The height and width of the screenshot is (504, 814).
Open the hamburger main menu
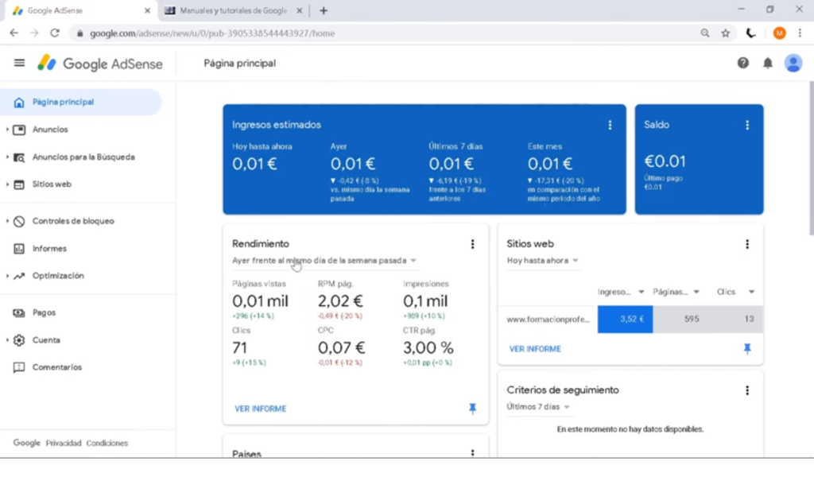point(19,63)
